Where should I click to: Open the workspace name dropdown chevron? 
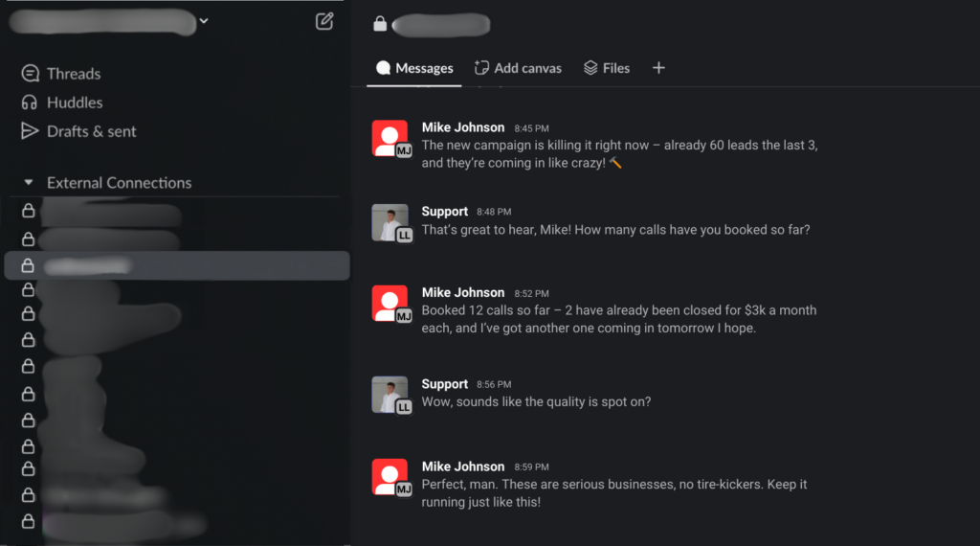(x=204, y=21)
